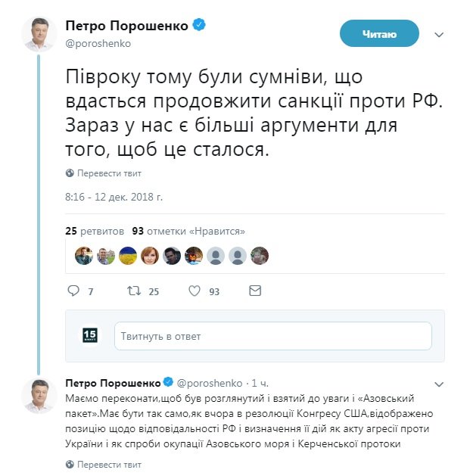Toggle the Читаю follow button
470x476 pixels.
[x=379, y=34]
